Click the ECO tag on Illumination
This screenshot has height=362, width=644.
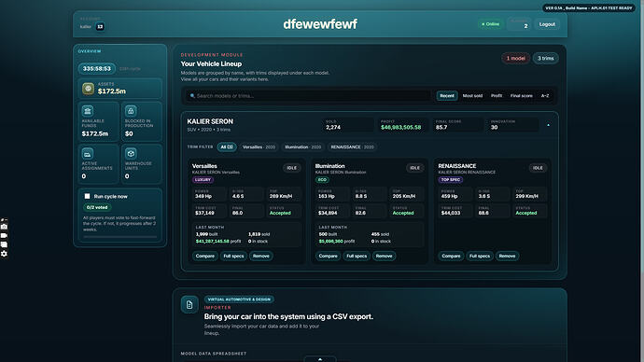[322, 179]
